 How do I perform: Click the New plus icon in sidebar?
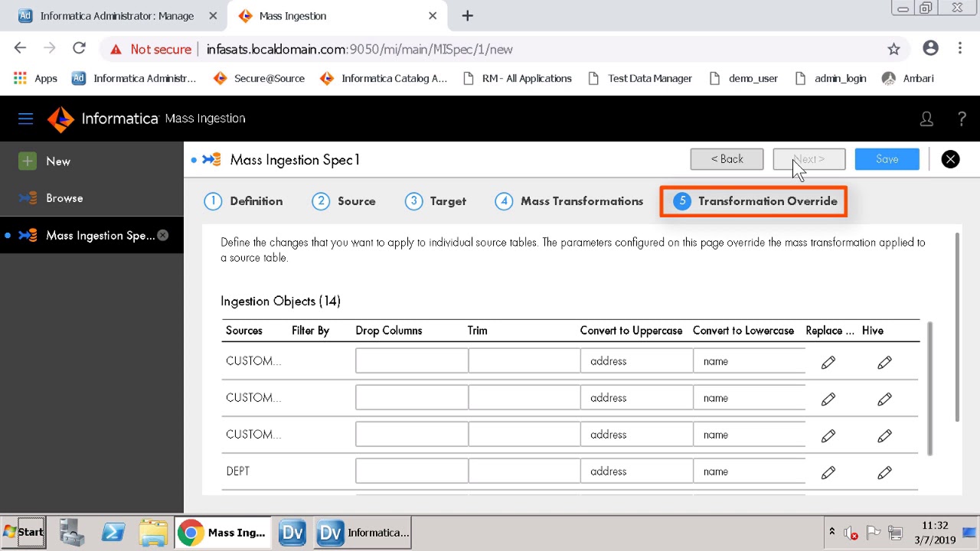pos(28,161)
